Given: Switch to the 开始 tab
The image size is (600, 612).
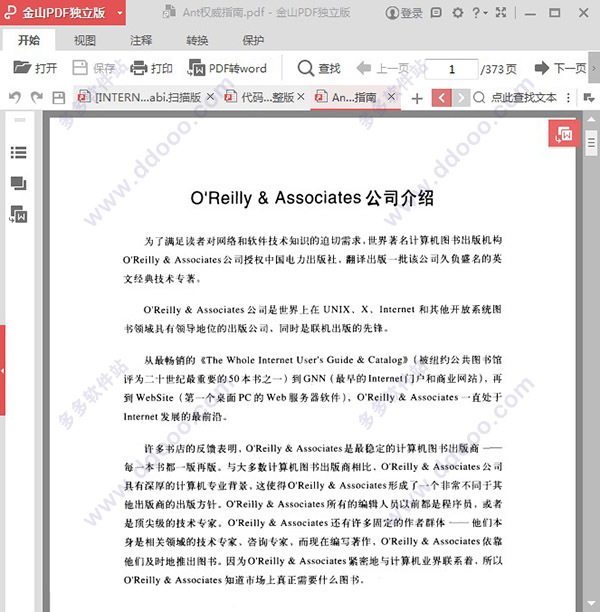Looking at the screenshot, I should [29, 40].
